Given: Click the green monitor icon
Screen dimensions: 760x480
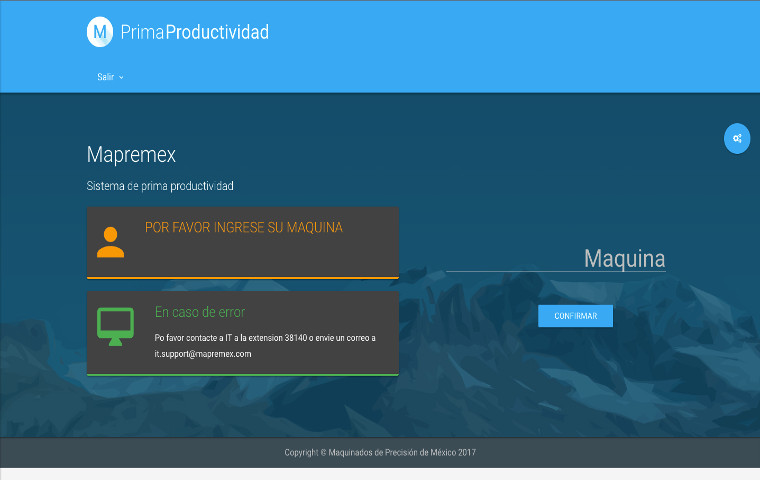Looking at the screenshot, I should pos(115,326).
